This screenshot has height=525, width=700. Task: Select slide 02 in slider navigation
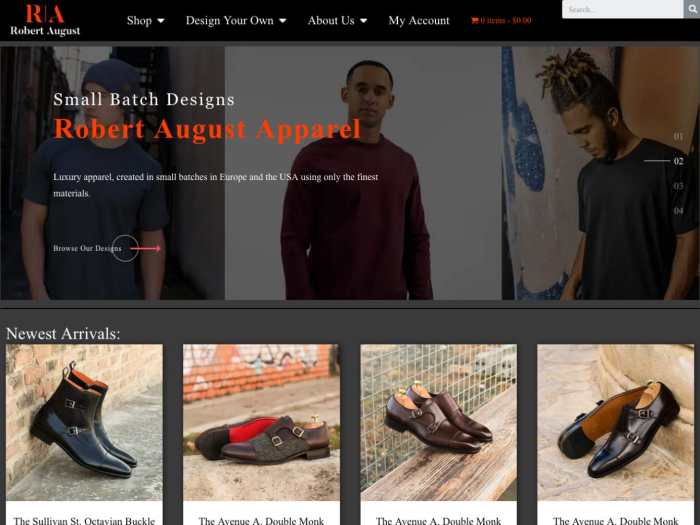pos(678,161)
